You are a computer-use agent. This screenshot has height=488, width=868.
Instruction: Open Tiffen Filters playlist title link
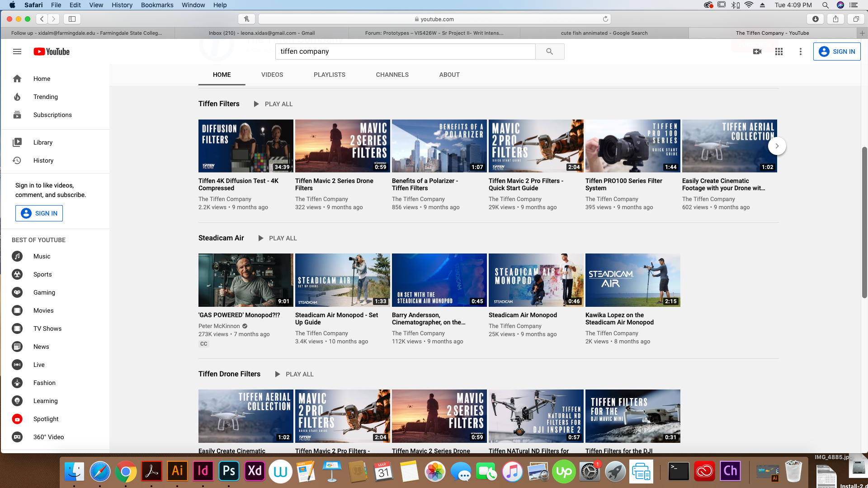pyautogui.click(x=219, y=104)
